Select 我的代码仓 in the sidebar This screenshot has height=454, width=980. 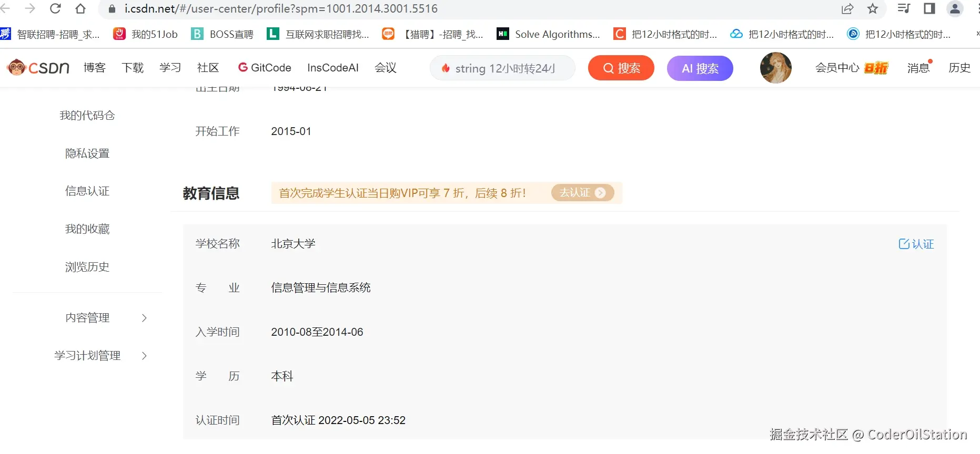click(87, 116)
